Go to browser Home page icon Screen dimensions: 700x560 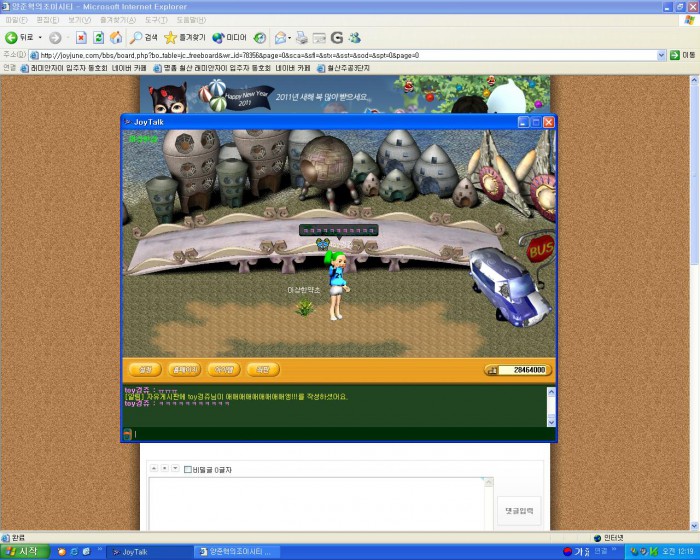(x=116, y=37)
